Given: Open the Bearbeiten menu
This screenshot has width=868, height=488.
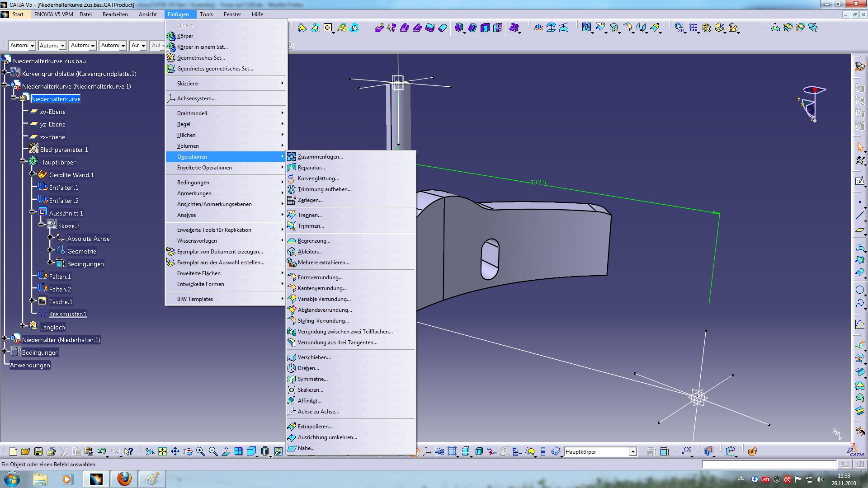Looking at the screenshot, I should click(115, 14).
